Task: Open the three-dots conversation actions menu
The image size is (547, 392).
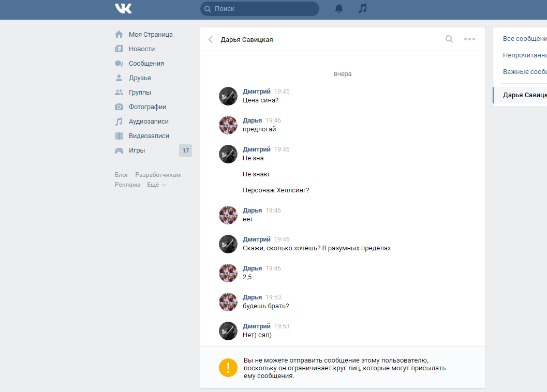Action: [469, 39]
